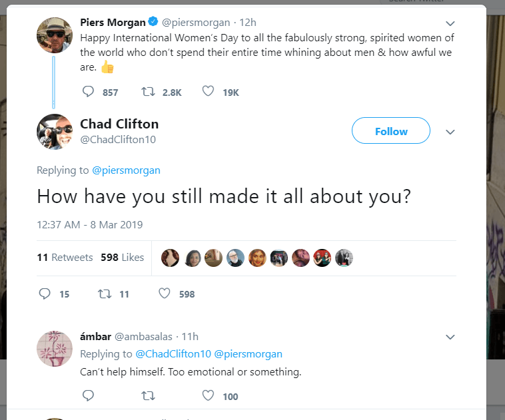This screenshot has height=420, width=505.
Task: Reply to Piers Morgan's tweet
Action: pos(89,92)
